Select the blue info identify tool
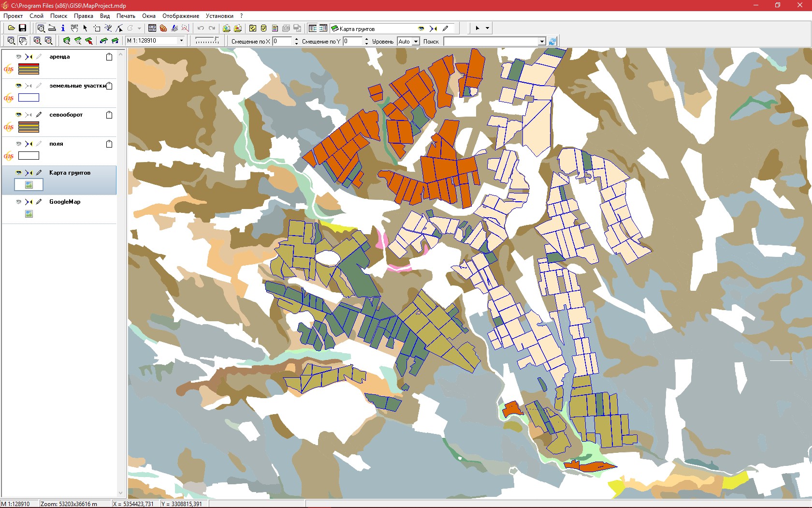The image size is (812, 508). coord(63,28)
